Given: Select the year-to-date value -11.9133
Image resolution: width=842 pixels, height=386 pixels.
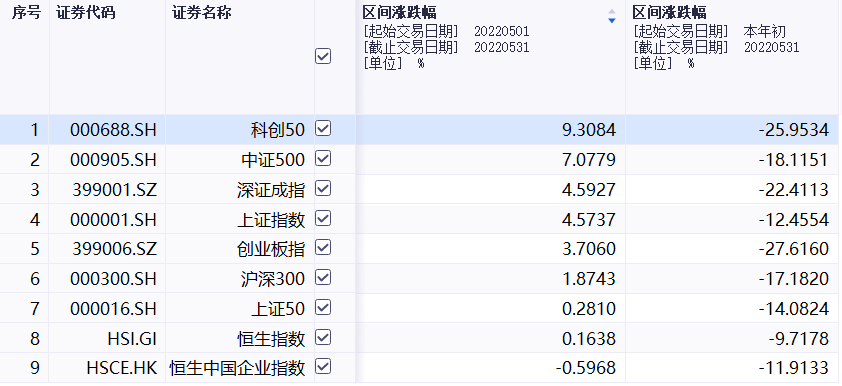Looking at the screenshot, I should 794,368.
